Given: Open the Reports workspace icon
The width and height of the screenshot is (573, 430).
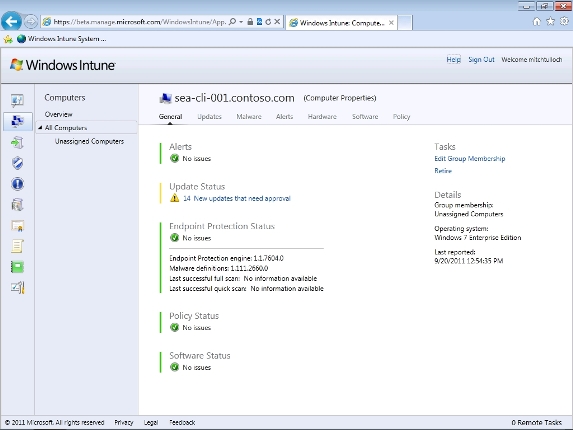Looking at the screenshot, I should [17, 267].
